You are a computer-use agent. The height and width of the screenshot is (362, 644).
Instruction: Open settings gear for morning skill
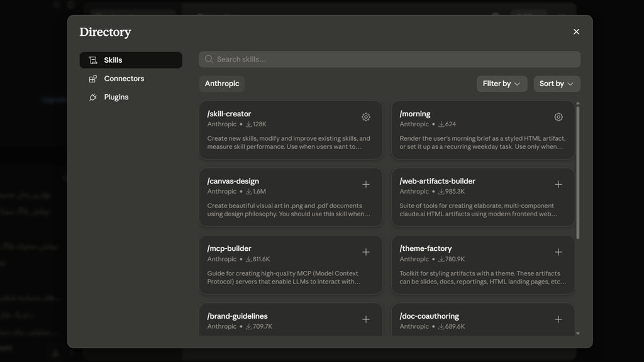[x=558, y=117]
